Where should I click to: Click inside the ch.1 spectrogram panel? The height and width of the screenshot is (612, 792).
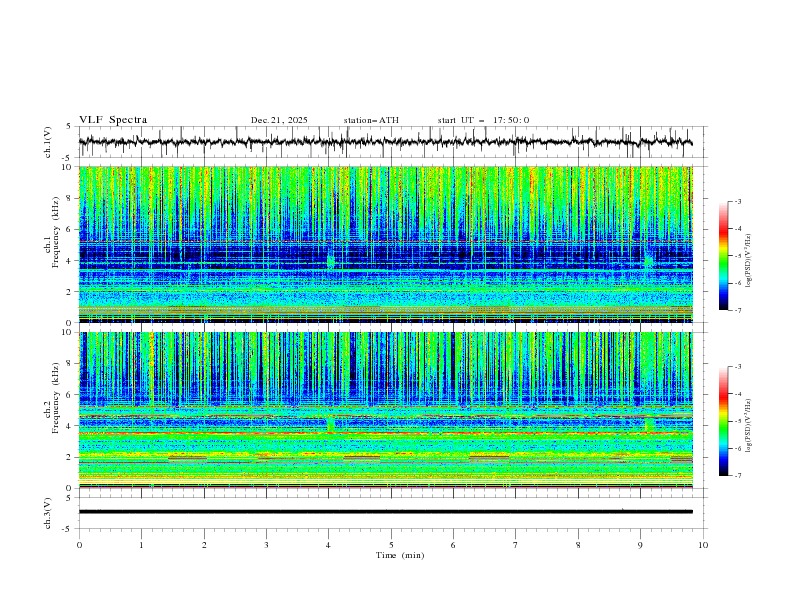(385, 244)
